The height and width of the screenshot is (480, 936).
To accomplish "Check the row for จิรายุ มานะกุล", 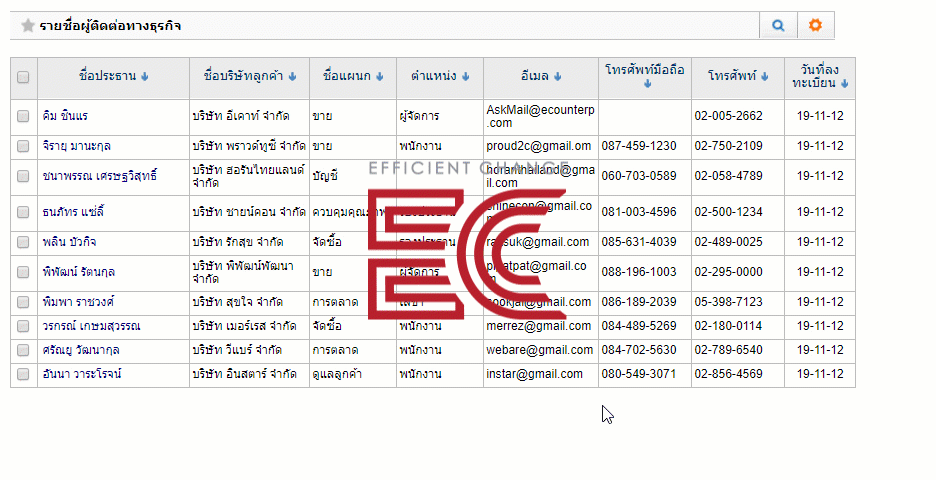I will [x=23, y=146].
